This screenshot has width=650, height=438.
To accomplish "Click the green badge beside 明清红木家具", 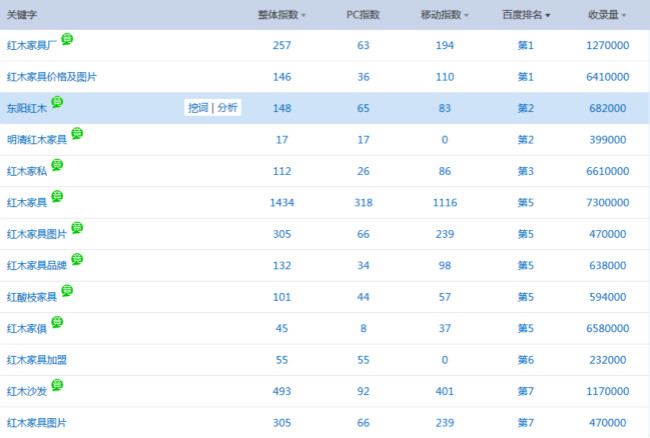I will 77,133.
